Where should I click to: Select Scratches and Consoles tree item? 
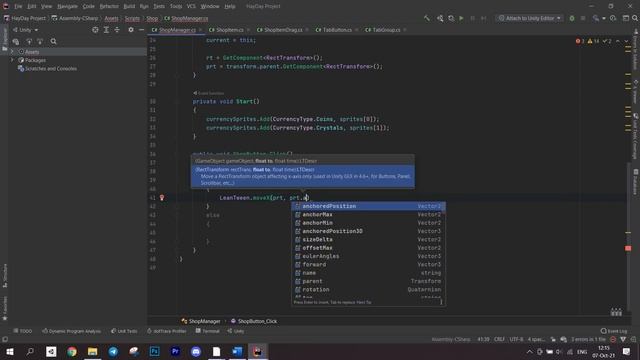coord(47,69)
